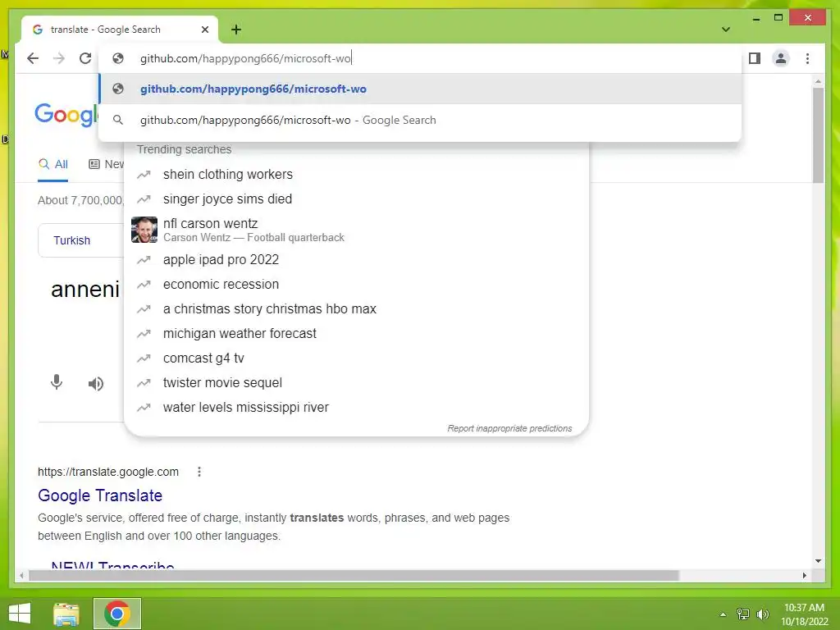Toggle the Chrome side panel
This screenshot has width=840, height=630.
click(755, 58)
